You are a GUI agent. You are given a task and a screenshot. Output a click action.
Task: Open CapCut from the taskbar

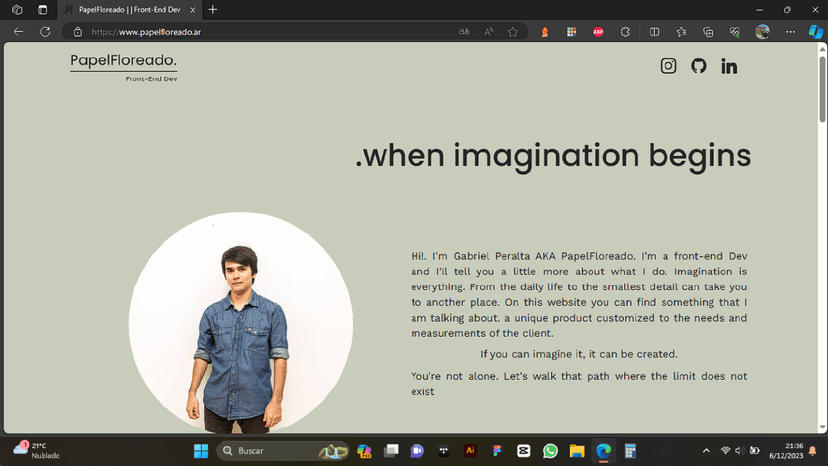523,451
